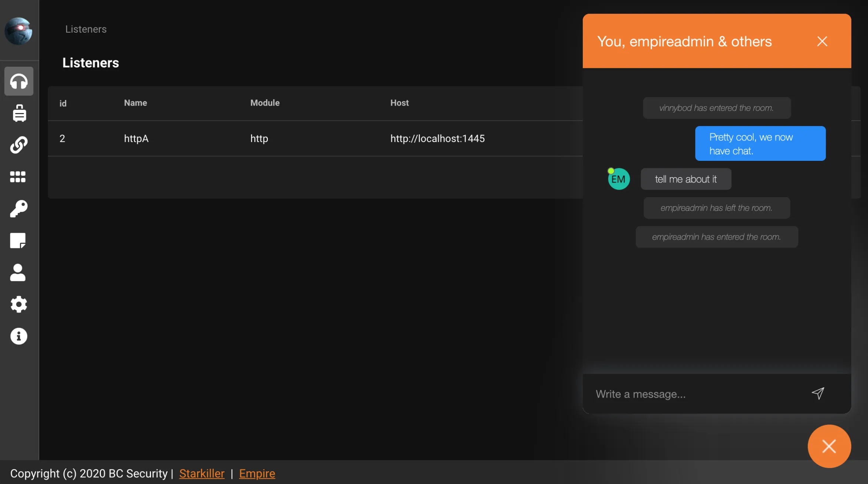The width and height of the screenshot is (868, 484).
Task: Open the Modules grid icon in sidebar
Action: pos(18,177)
